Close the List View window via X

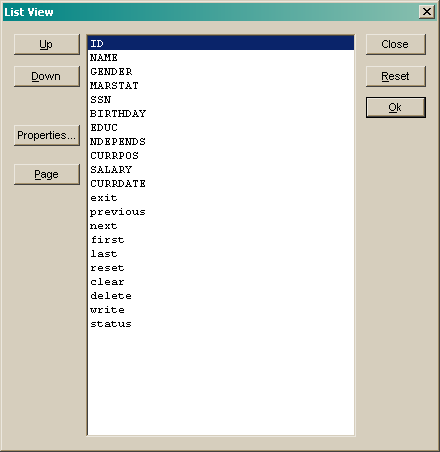(427, 12)
